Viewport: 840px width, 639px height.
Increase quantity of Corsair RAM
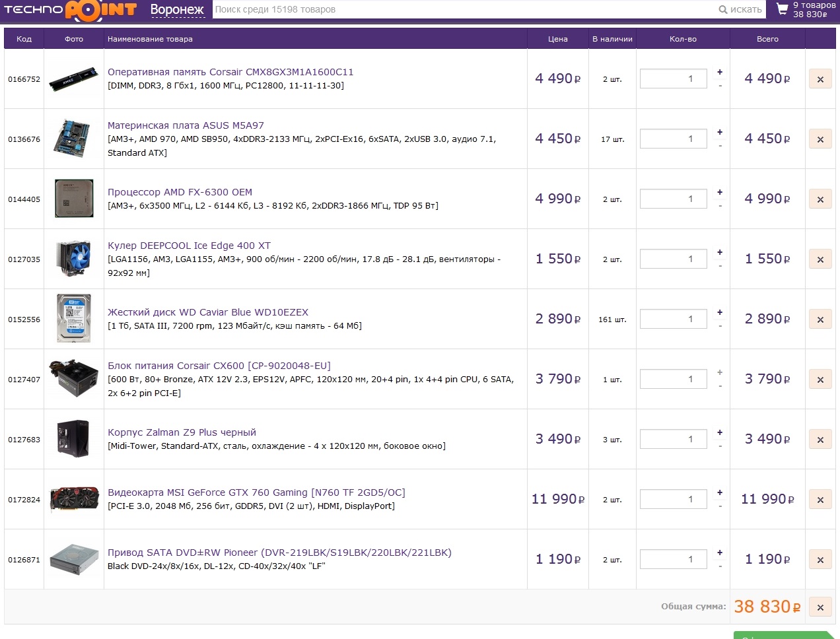(x=720, y=72)
